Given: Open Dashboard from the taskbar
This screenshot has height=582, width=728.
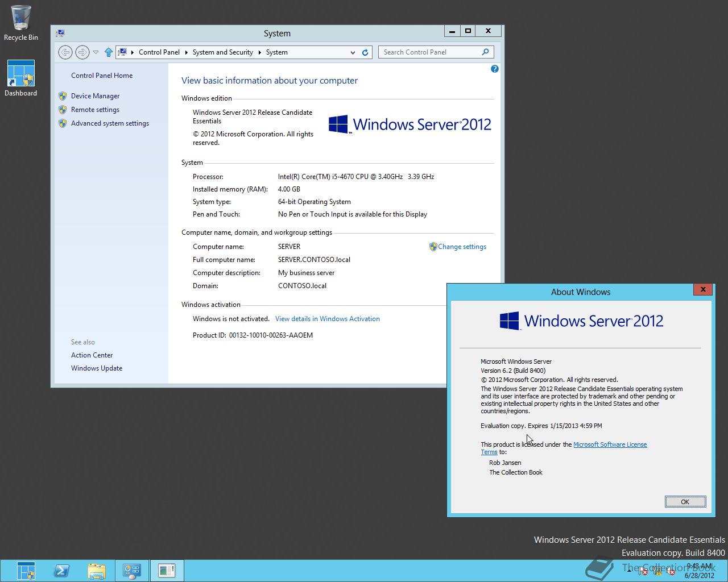Looking at the screenshot, I should 26,571.
